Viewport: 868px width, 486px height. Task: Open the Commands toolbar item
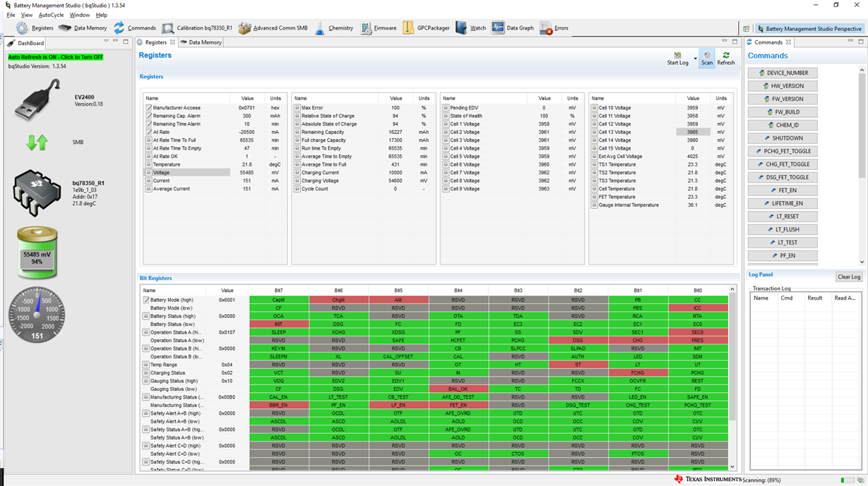coord(135,28)
